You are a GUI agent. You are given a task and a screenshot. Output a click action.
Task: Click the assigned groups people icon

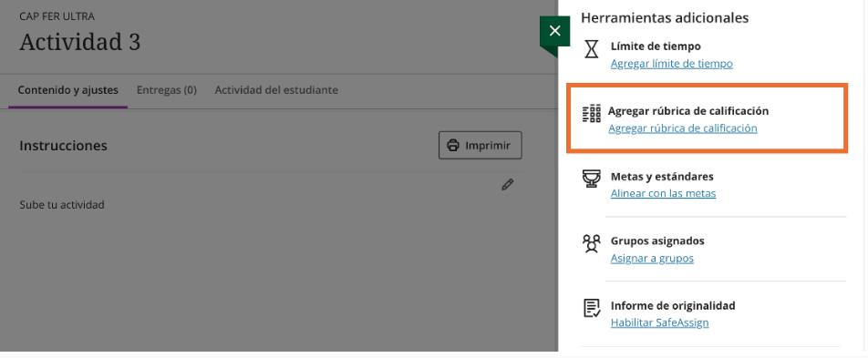click(592, 243)
